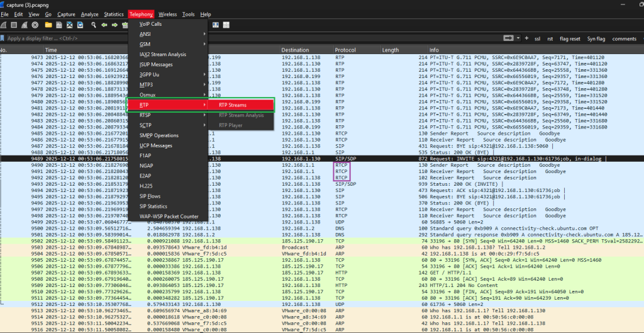The image size is (644, 333).
Task: Select packet 9500 DNS standard query row
Action: 322,228
